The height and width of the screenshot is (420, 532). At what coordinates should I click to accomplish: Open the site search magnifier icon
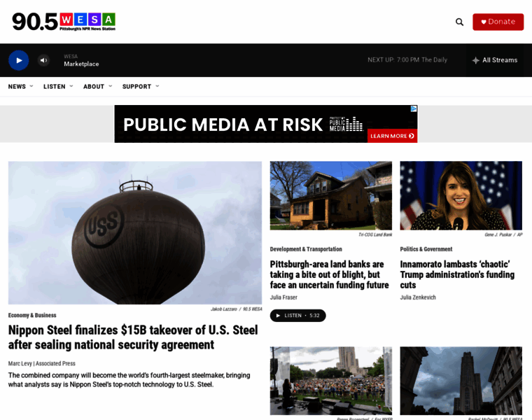pyautogui.click(x=459, y=22)
